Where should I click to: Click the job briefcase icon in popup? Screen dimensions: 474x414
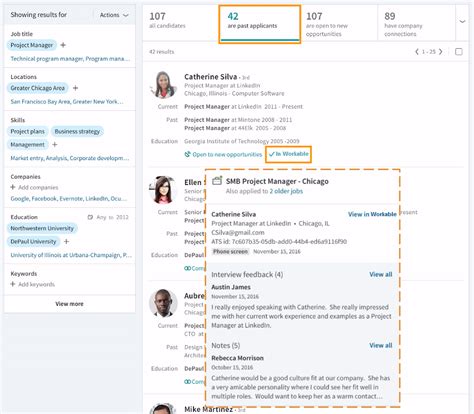click(x=217, y=181)
